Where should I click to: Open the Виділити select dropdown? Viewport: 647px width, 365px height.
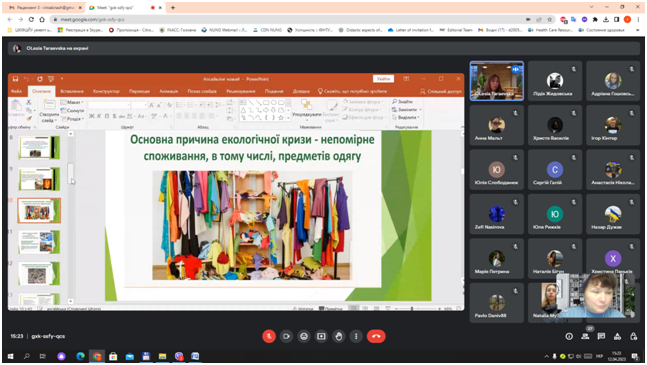tap(406, 118)
